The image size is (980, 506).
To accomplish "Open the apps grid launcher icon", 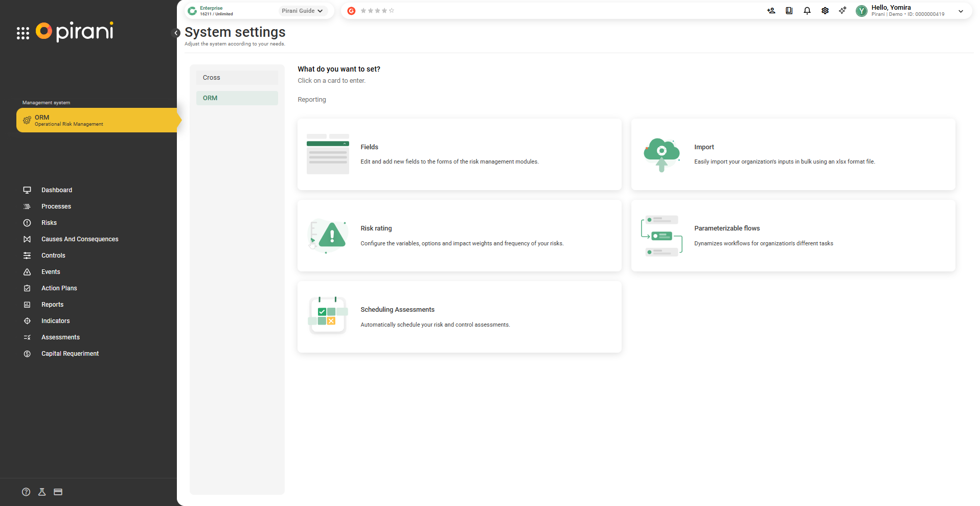I will coord(23,33).
